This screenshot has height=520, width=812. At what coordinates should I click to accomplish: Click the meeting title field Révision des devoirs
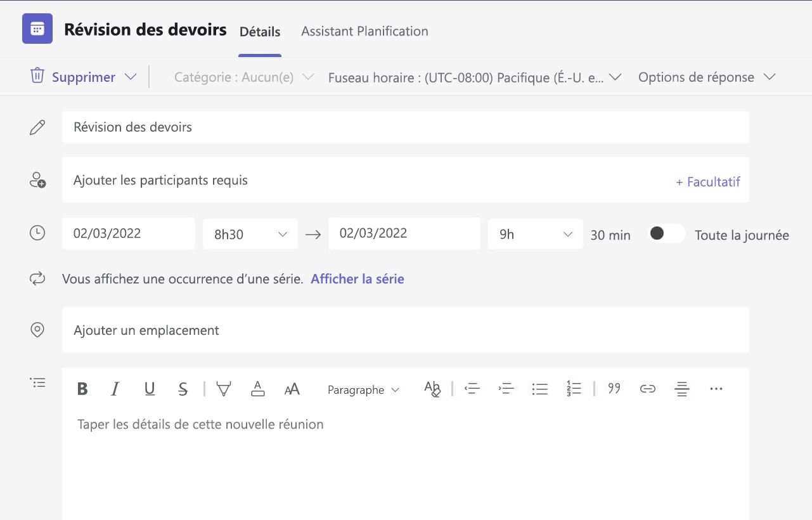(406, 127)
